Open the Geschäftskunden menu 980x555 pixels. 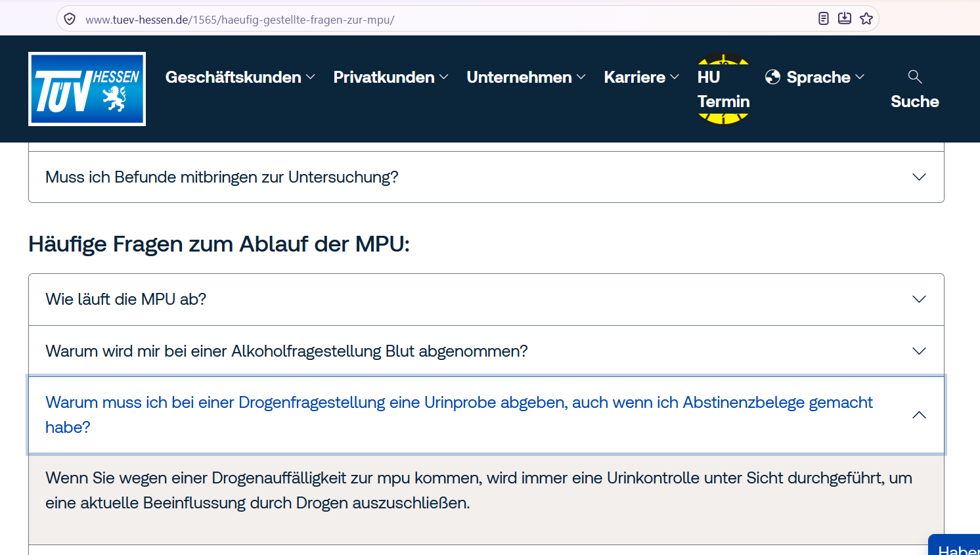click(x=240, y=78)
